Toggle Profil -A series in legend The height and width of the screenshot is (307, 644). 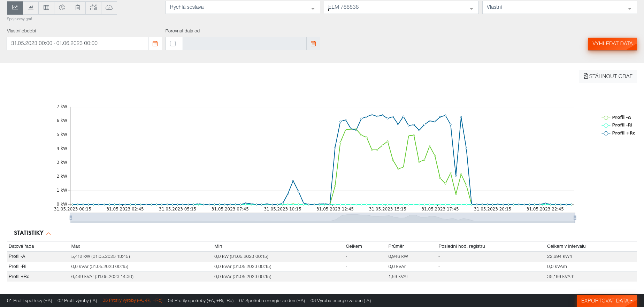click(x=616, y=117)
